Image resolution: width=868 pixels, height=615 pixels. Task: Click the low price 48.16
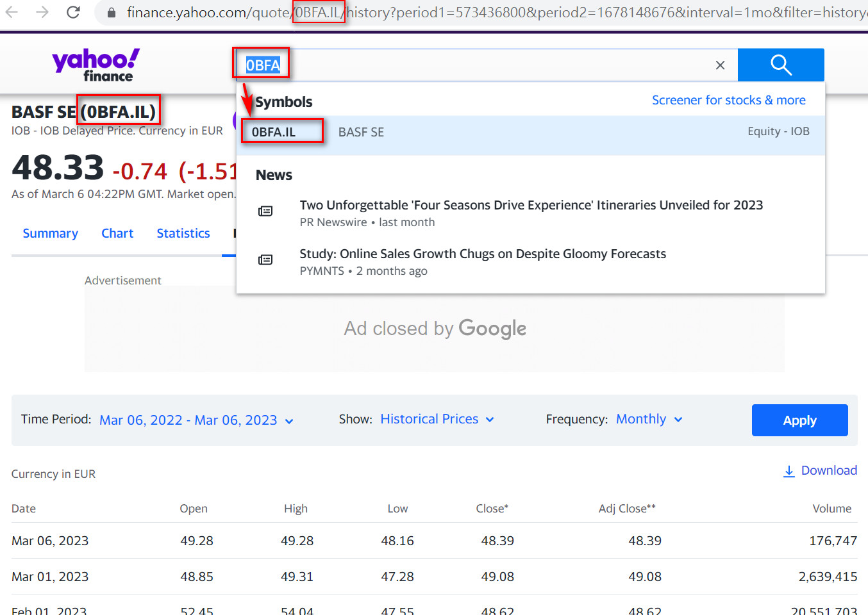point(397,541)
